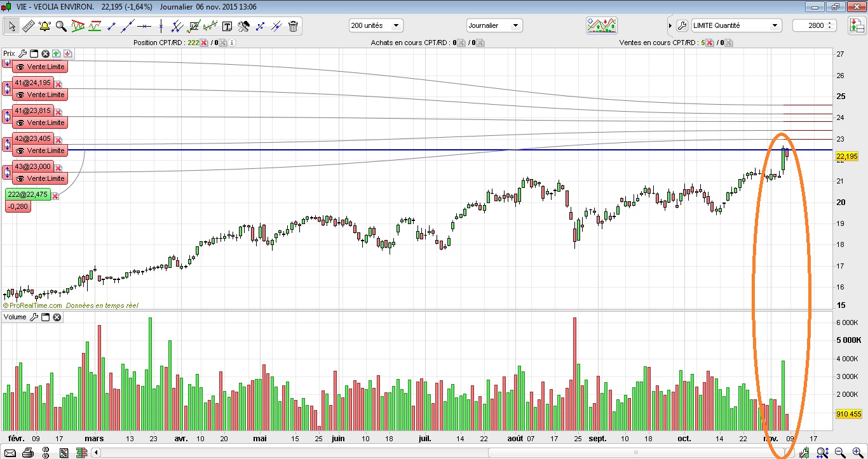
Task: Close the 222@22,475 position with red X
Action: click(x=55, y=196)
